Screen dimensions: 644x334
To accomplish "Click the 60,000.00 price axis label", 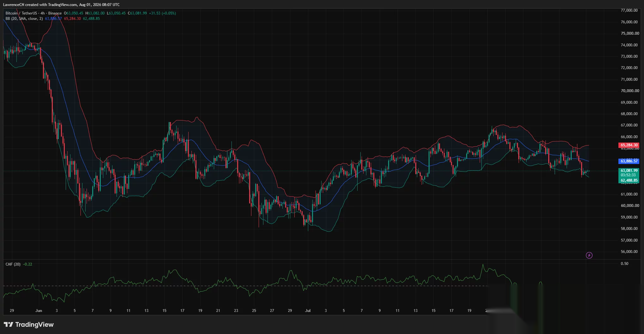I will click(x=630, y=206).
